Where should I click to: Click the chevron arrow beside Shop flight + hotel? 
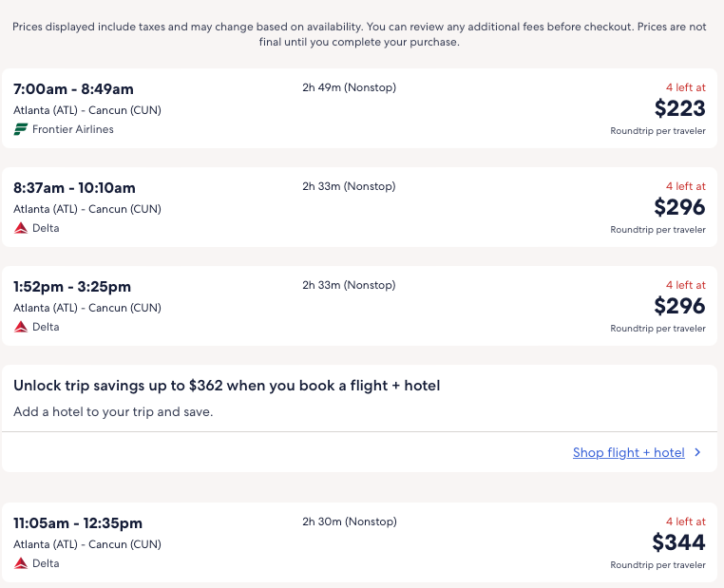698,453
